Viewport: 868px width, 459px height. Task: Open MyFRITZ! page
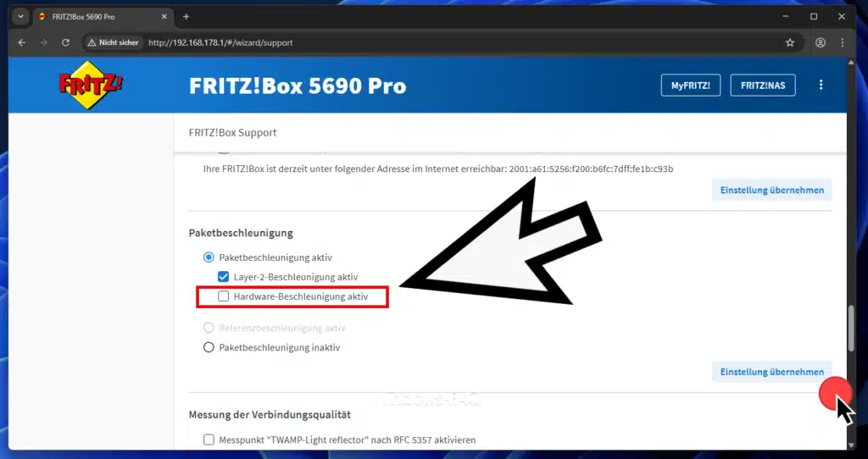point(690,86)
